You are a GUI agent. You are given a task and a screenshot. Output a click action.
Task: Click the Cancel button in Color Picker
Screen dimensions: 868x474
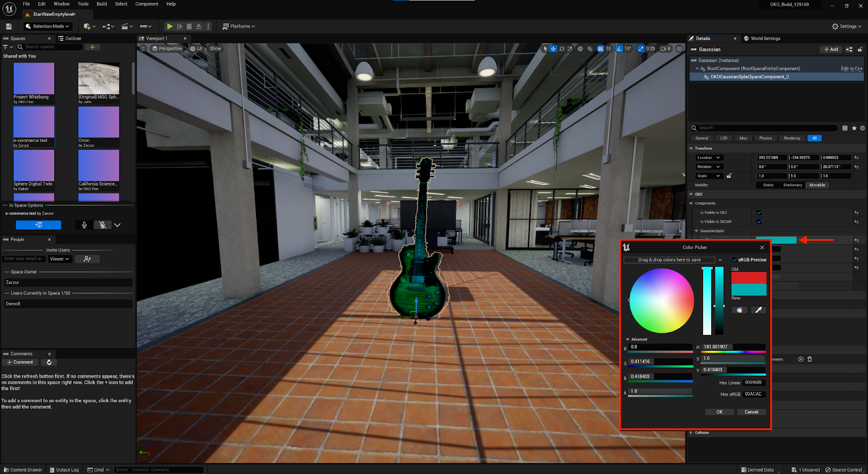pos(751,412)
